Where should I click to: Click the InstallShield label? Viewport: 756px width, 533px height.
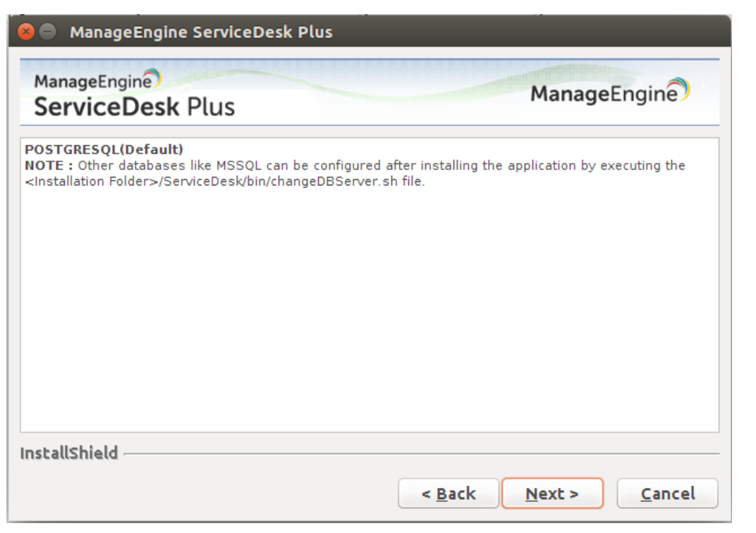point(68,453)
